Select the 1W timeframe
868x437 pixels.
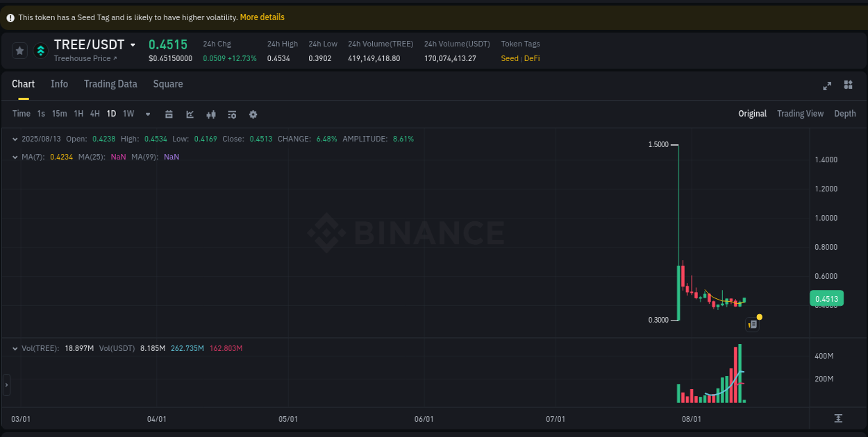(128, 114)
